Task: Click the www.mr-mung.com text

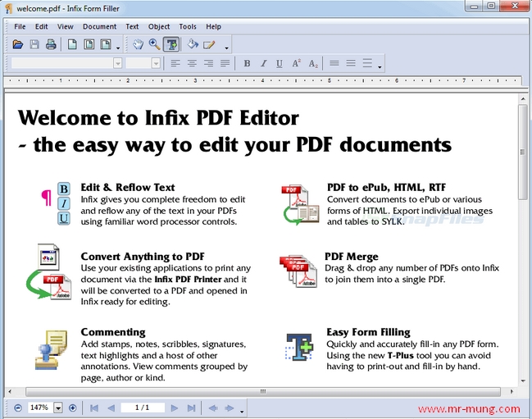Action: [x=469, y=409]
